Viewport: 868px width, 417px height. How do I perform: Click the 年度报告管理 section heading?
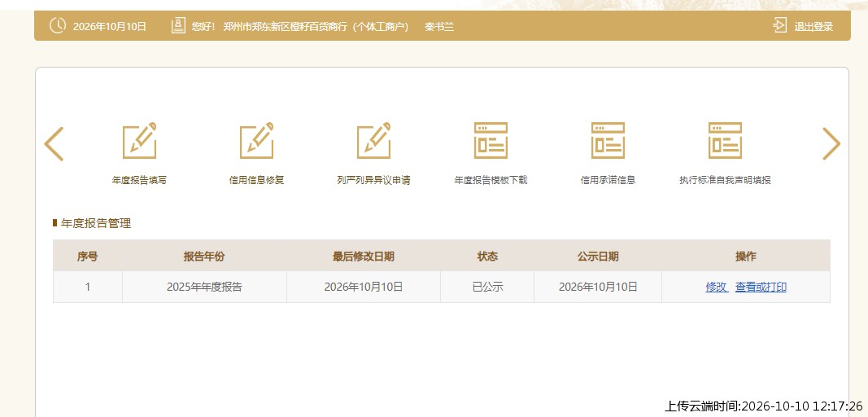tap(96, 223)
